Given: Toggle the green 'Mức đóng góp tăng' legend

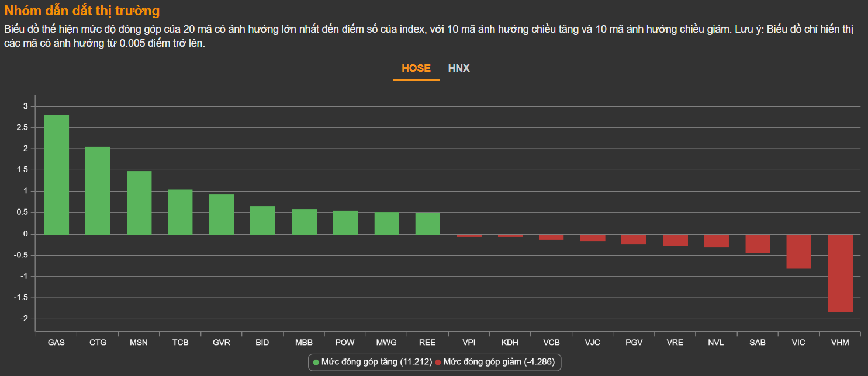Looking at the screenshot, I should coord(376,362).
